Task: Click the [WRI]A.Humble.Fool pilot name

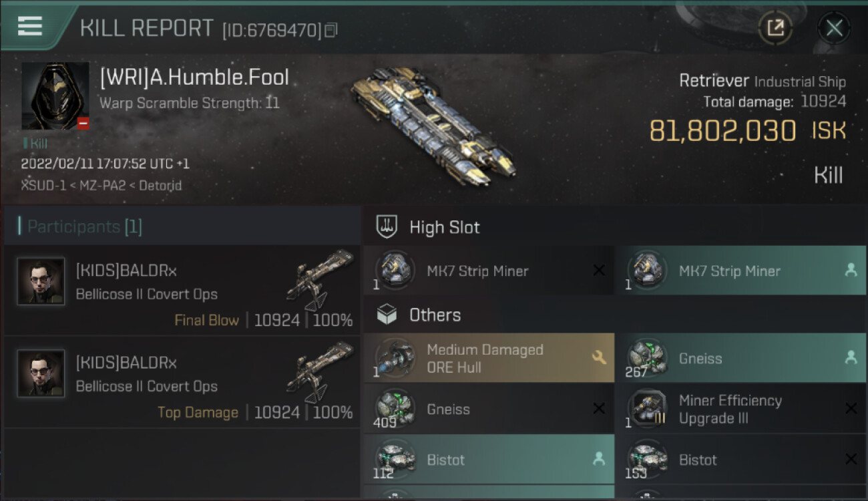Action: (x=194, y=77)
